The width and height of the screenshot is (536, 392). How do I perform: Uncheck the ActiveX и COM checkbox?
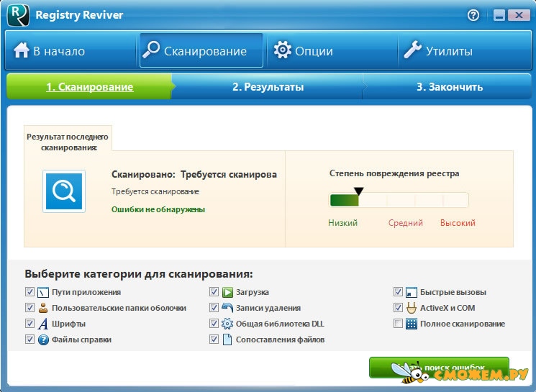398,308
